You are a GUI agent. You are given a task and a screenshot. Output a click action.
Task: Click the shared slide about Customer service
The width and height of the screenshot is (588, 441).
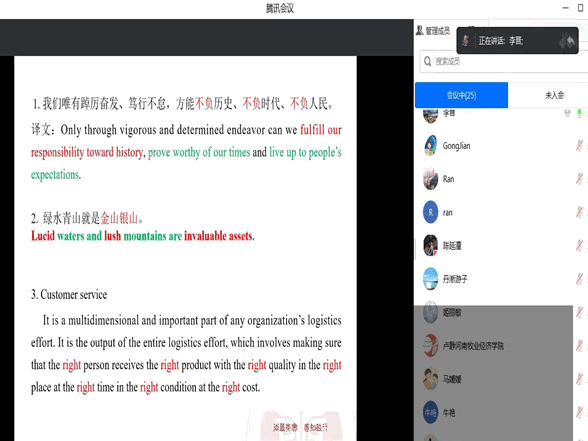click(186, 248)
